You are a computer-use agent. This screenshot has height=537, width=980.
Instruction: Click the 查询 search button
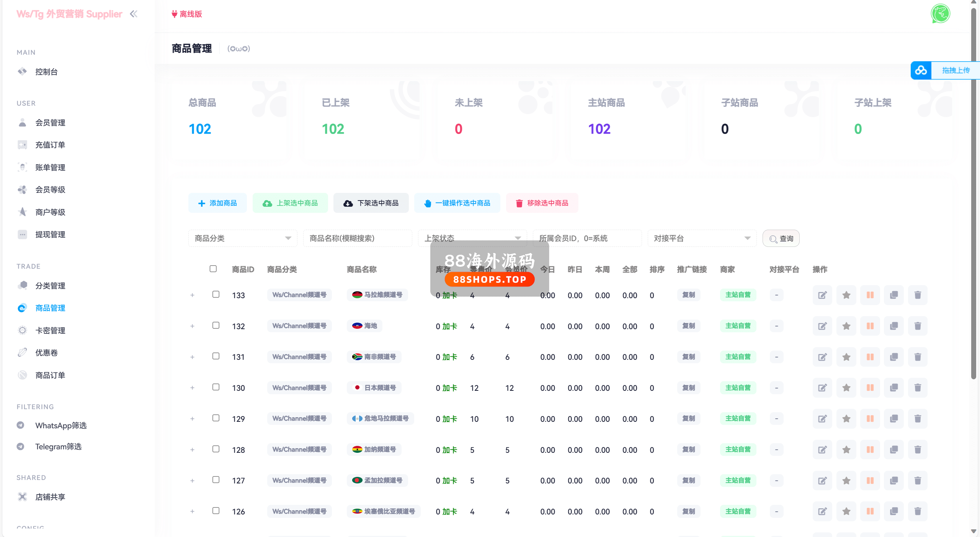tap(781, 238)
